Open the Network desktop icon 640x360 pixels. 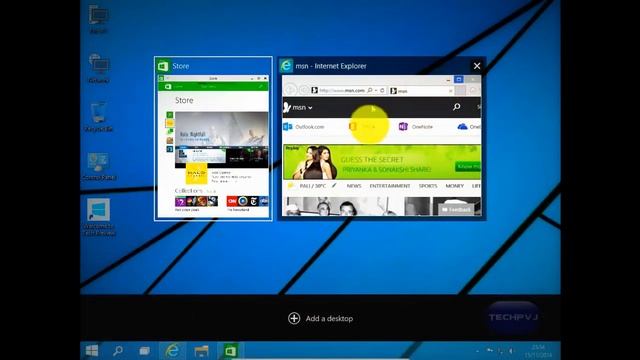pyautogui.click(x=98, y=68)
